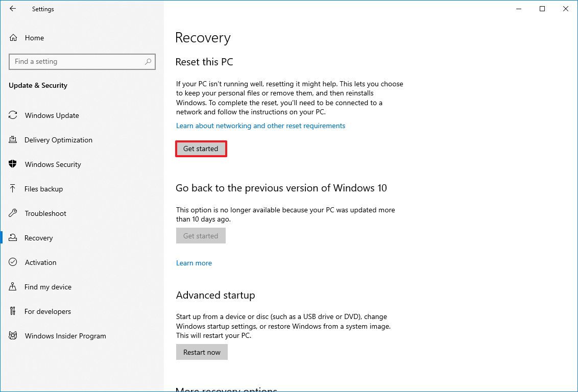578x392 pixels.
Task: Click the Windows Update sync icon
Action: [x=13, y=115]
